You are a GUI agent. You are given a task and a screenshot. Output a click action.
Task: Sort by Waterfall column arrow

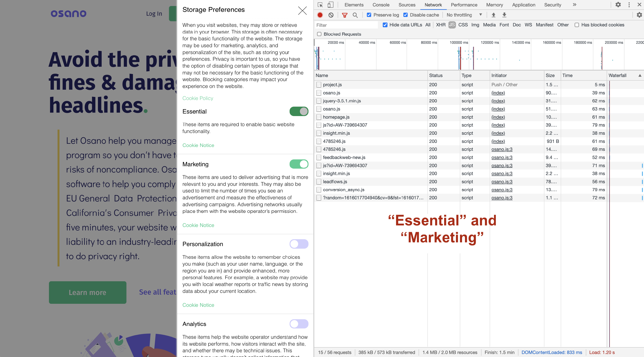pyautogui.click(x=640, y=76)
